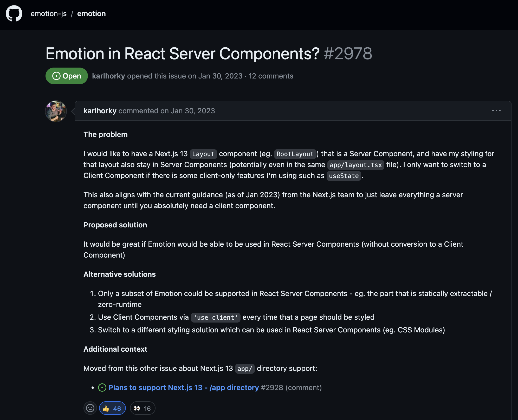The height and width of the screenshot is (420, 518).
Task: Click the 'Additional context' heading
Action: click(x=115, y=349)
